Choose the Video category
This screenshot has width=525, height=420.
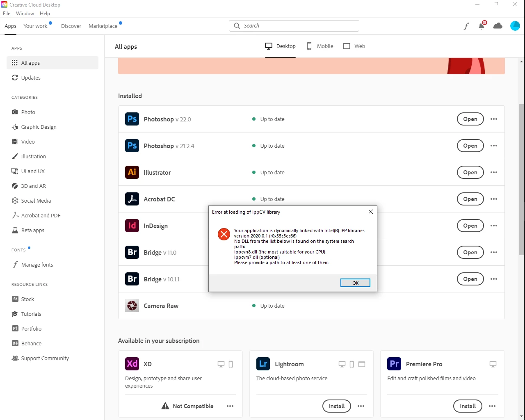pyautogui.click(x=52, y=142)
